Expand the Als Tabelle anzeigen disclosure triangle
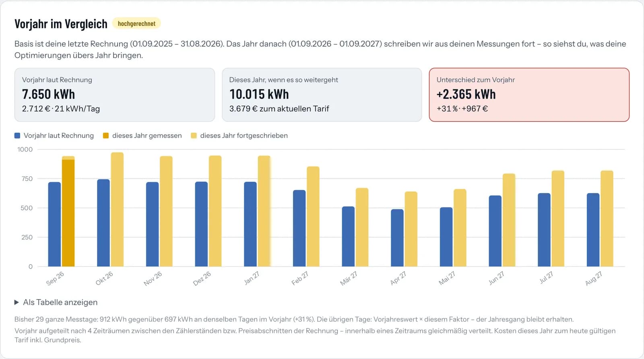 click(17, 302)
